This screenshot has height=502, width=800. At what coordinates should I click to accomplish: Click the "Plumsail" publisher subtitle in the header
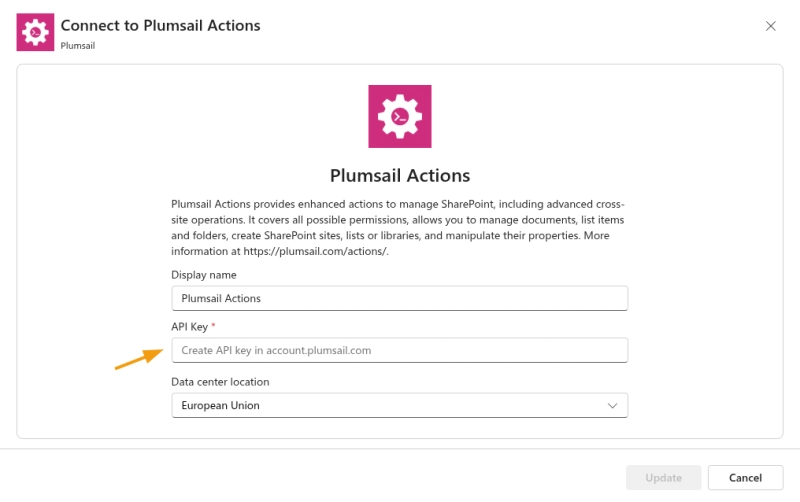point(78,45)
